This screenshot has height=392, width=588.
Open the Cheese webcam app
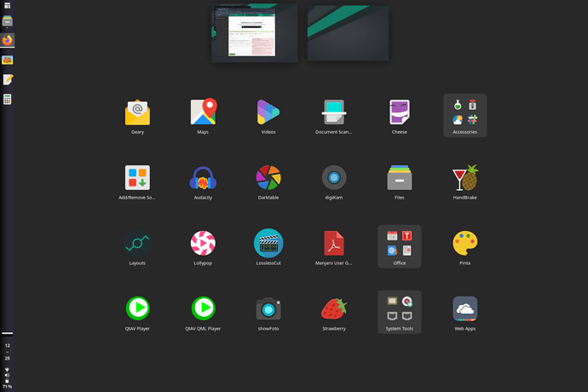[400, 116]
